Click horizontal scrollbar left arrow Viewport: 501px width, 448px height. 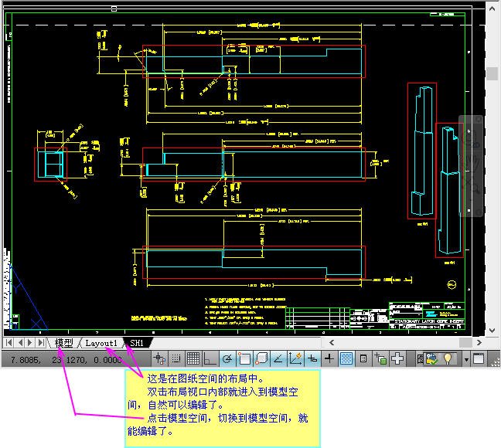point(331,342)
